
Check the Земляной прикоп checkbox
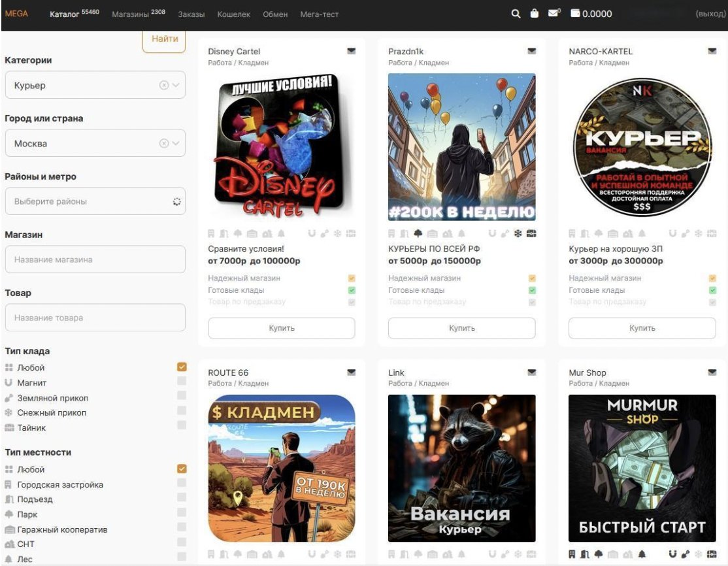point(182,395)
